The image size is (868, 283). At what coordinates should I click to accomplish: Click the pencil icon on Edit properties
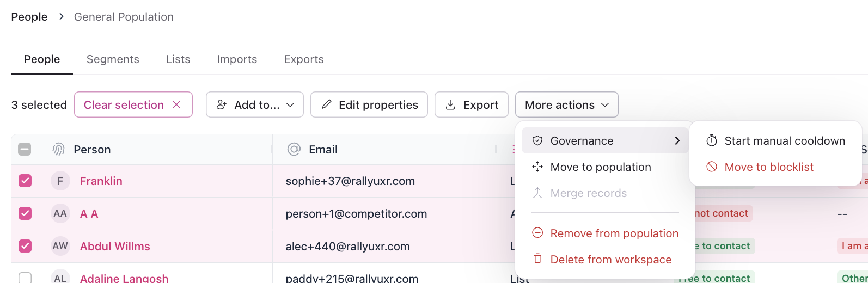click(327, 105)
